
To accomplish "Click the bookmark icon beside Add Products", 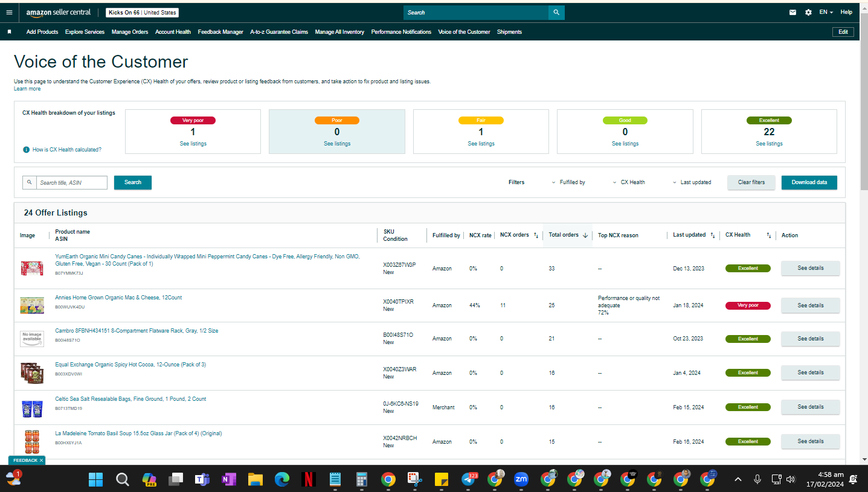I will point(10,32).
